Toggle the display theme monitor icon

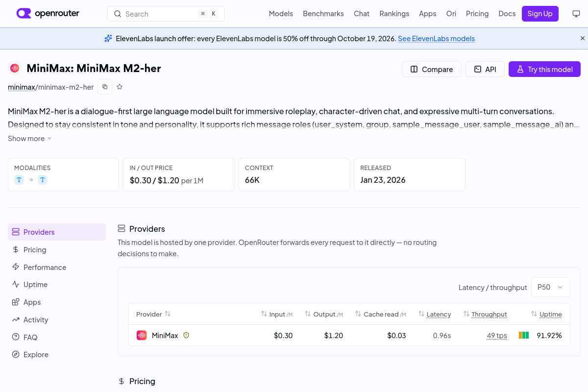coord(576,14)
